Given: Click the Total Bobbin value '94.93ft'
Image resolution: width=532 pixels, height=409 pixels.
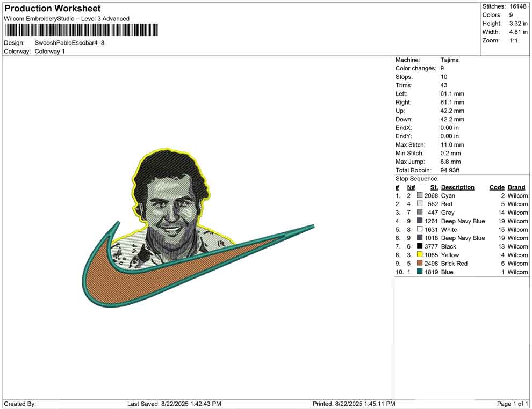Looking at the screenshot, I should click(x=450, y=170).
